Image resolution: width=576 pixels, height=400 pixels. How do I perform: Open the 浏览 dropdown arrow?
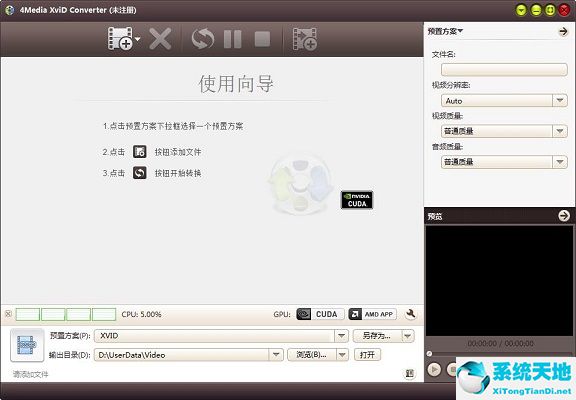[342, 355]
